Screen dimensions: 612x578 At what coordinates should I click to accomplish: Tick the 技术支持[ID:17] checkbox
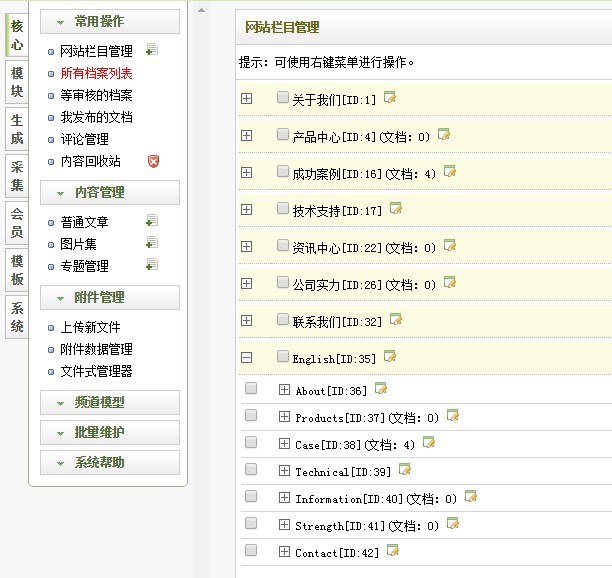tap(283, 209)
